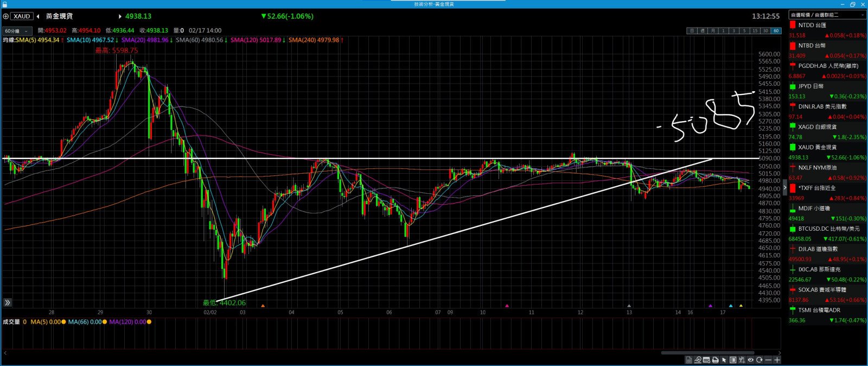Select *TXFF 台指近全 in the watchlist
This screenshot has height=366, width=868.
click(x=827, y=193)
